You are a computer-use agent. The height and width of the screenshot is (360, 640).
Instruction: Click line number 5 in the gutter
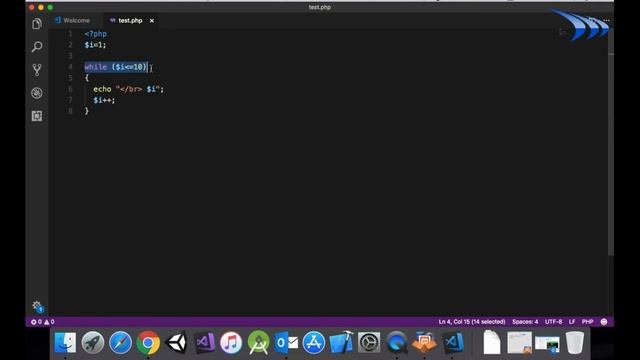click(x=70, y=78)
